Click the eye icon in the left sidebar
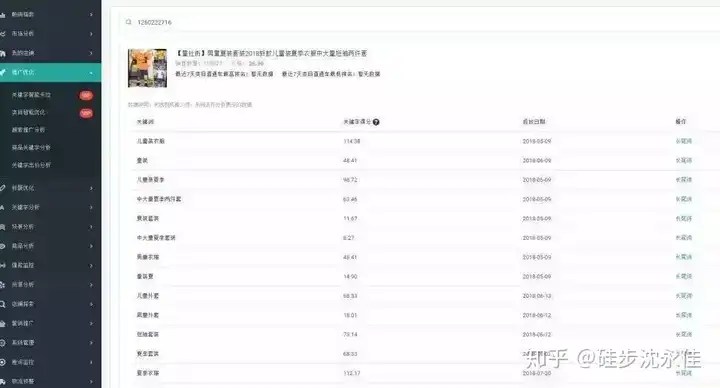Image resolution: width=720 pixels, height=388 pixels. point(2,246)
